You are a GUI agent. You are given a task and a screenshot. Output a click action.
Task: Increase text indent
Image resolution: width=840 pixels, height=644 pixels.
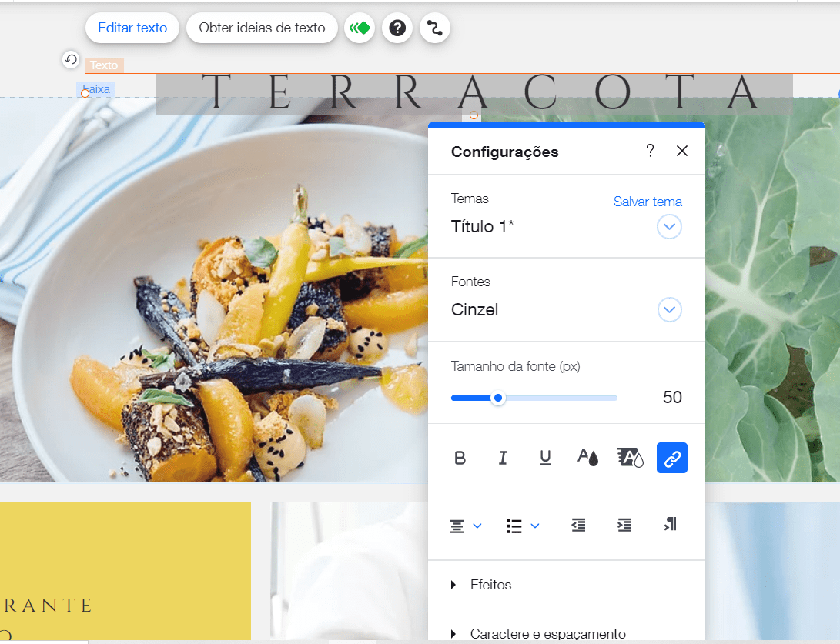point(624,526)
